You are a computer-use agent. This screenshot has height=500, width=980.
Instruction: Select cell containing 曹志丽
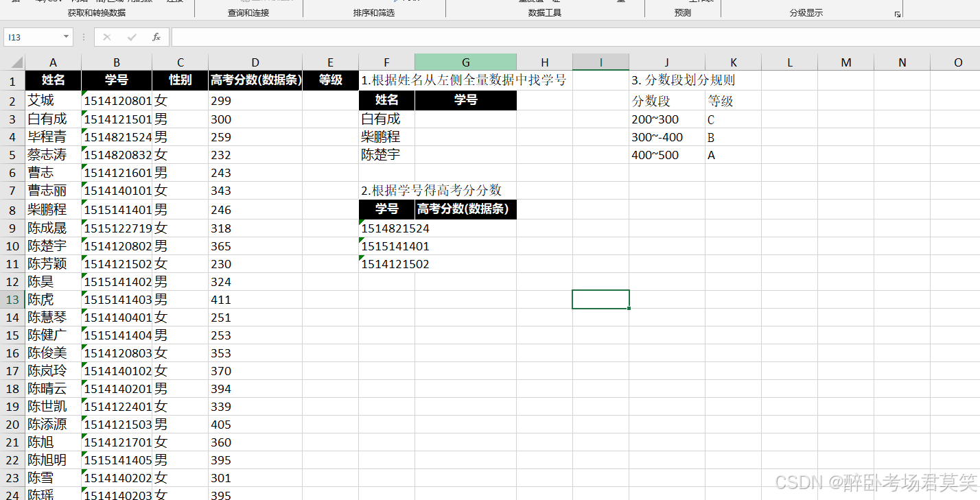54,191
